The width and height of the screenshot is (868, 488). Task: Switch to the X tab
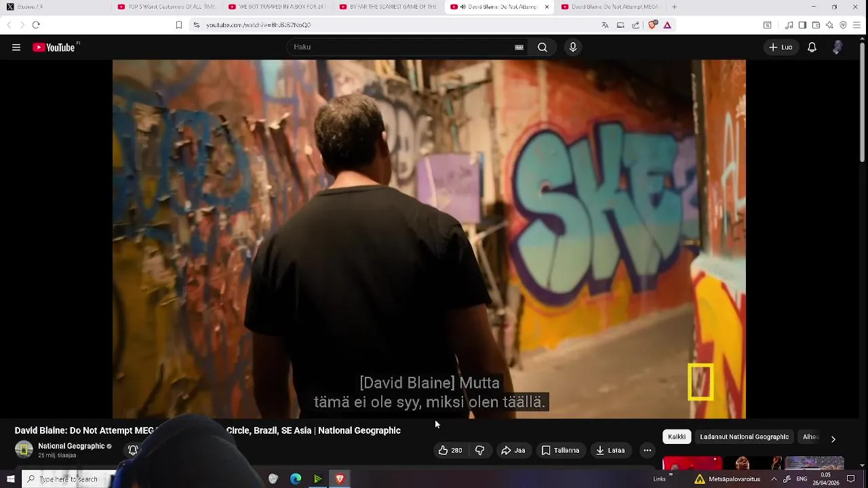[x=54, y=7]
